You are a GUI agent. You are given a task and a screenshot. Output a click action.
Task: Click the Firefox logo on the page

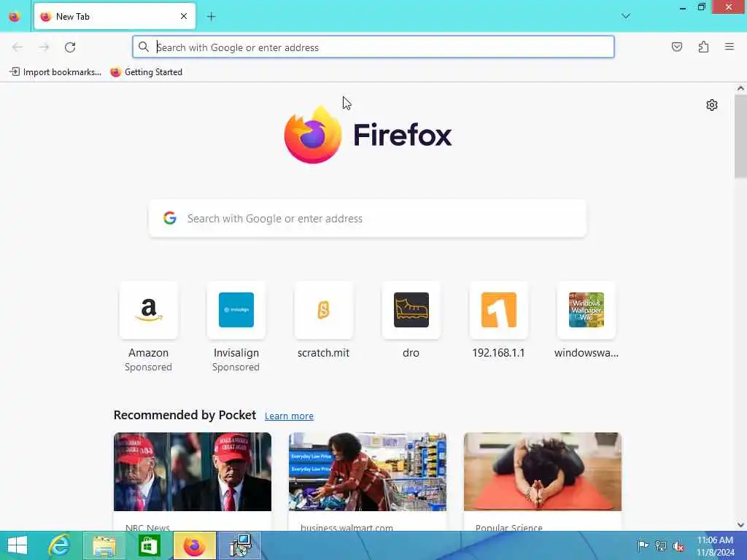click(x=368, y=135)
